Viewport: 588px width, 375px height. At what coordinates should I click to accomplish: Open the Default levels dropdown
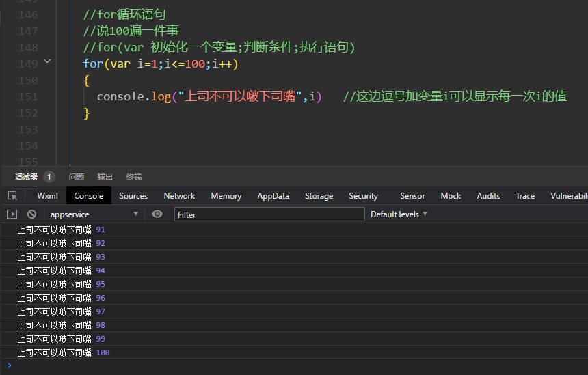click(399, 214)
